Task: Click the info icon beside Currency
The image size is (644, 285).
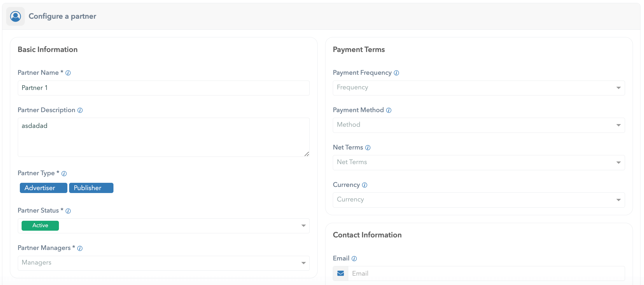Action: [365, 185]
